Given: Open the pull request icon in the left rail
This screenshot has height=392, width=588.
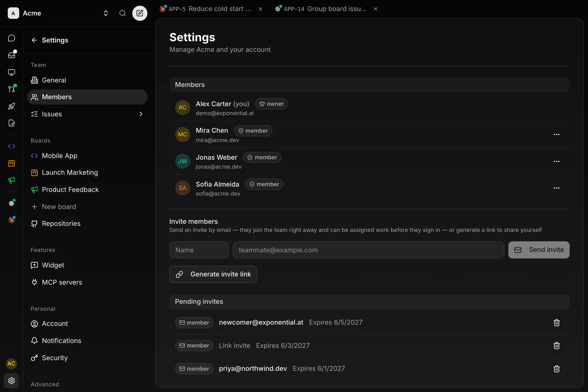Looking at the screenshot, I should (11, 89).
